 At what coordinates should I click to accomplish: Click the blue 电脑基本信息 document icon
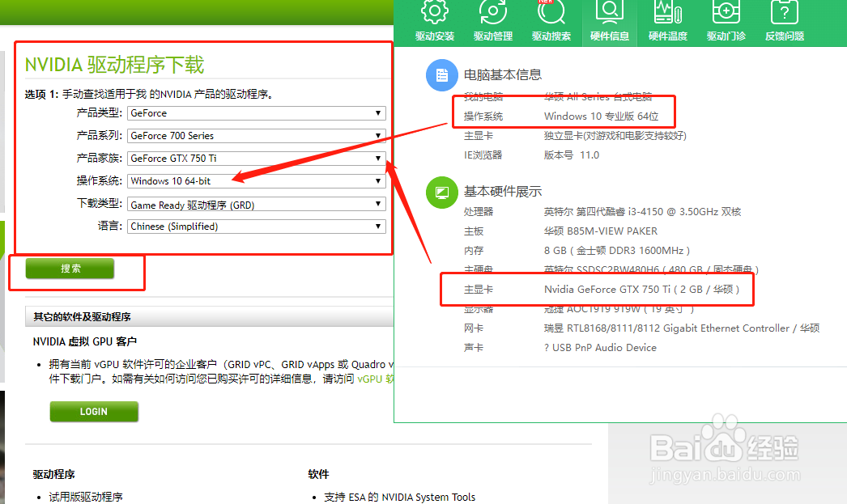point(441,75)
